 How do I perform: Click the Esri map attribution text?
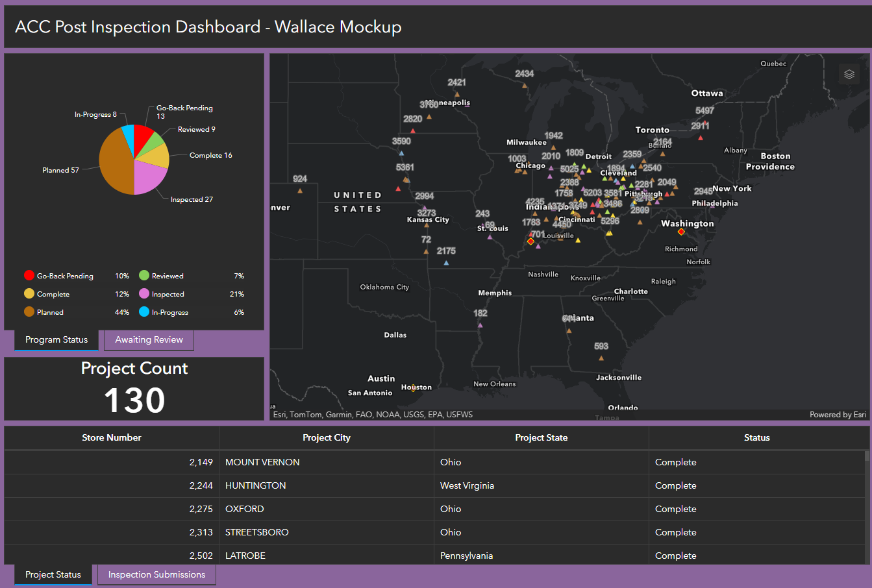(x=370, y=414)
